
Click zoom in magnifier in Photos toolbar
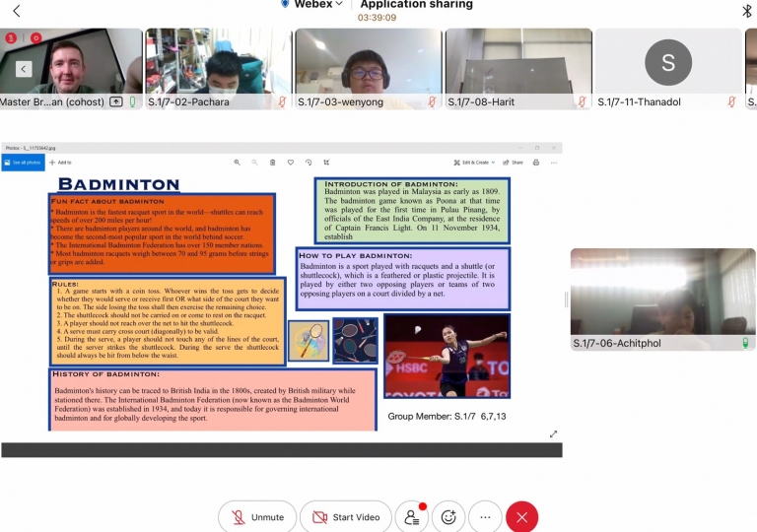[x=237, y=163]
